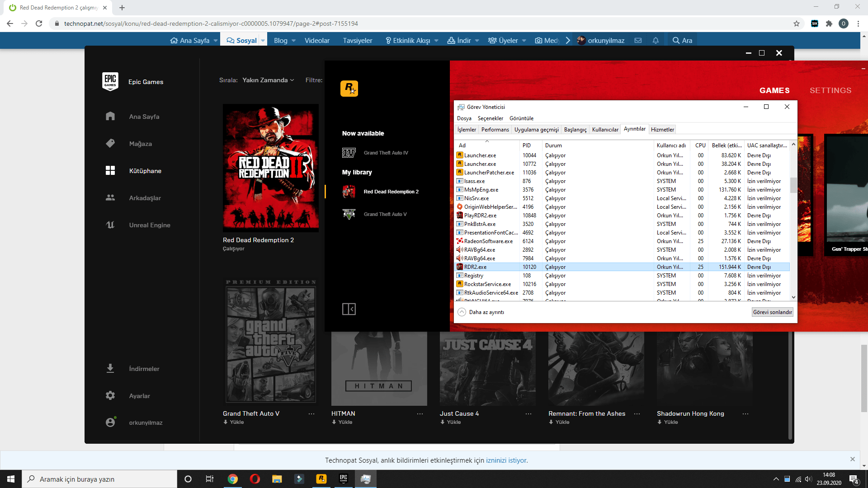Open İndirmeler downloads icon
868x488 pixels.
coord(110,368)
